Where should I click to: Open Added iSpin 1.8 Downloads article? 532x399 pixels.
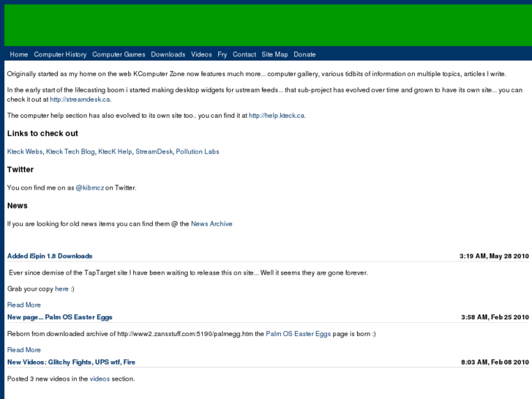(x=50, y=256)
